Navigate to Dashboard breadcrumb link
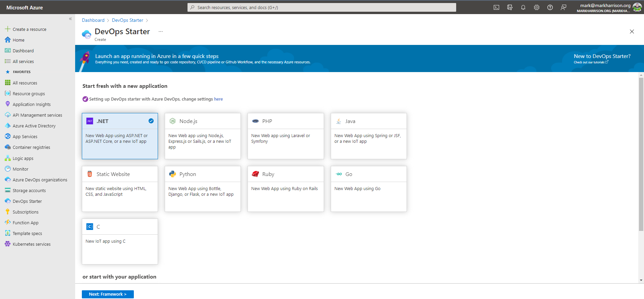 tap(93, 20)
